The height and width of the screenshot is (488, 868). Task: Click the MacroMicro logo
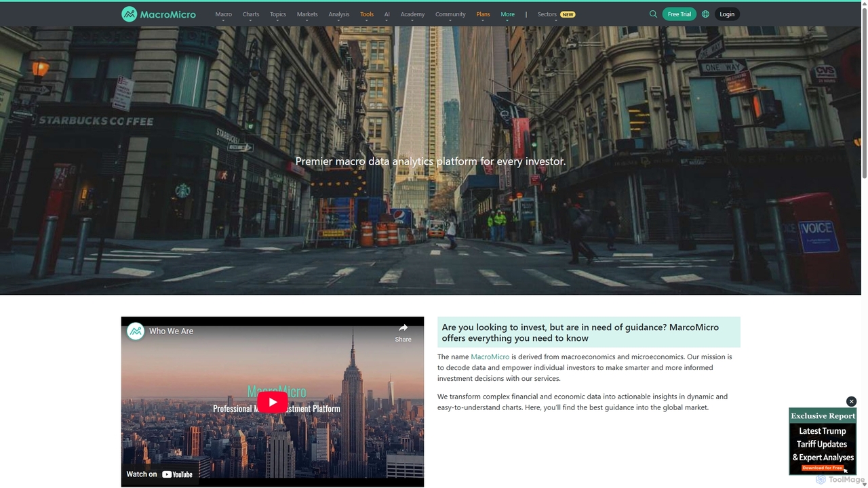[x=159, y=14]
